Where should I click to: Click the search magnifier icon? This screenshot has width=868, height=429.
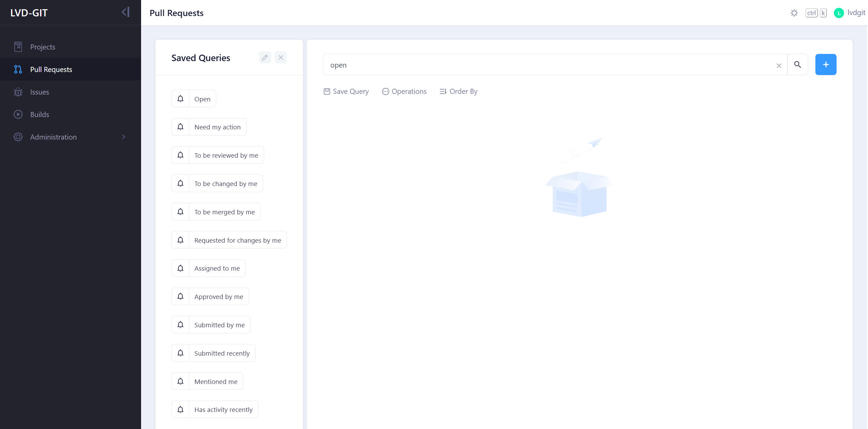point(797,65)
